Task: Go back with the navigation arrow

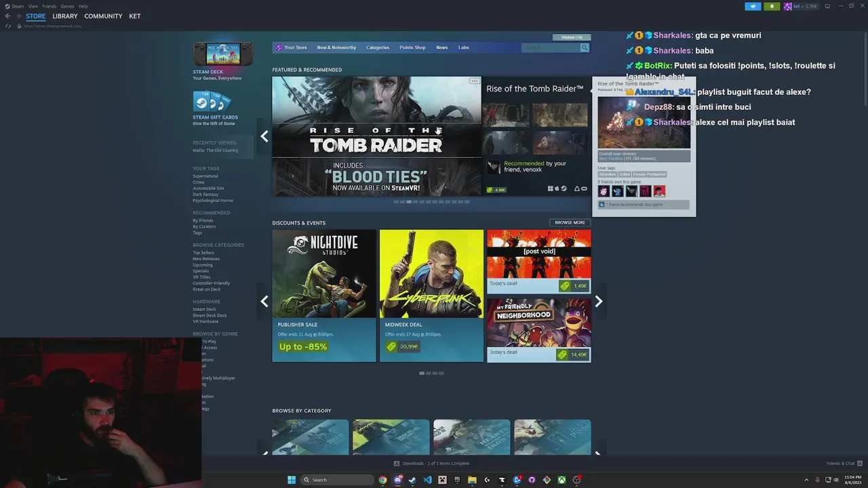Action: (8, 16)
